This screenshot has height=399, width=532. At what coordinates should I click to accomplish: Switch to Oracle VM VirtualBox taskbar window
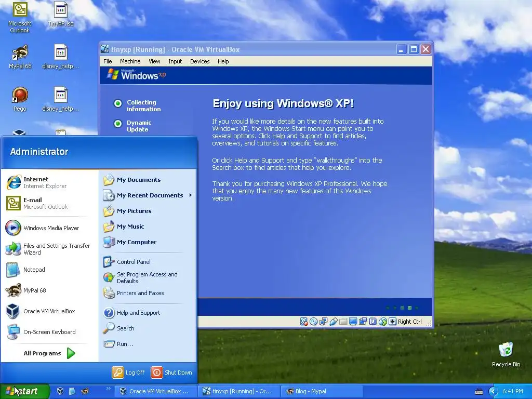click(155, 392)
